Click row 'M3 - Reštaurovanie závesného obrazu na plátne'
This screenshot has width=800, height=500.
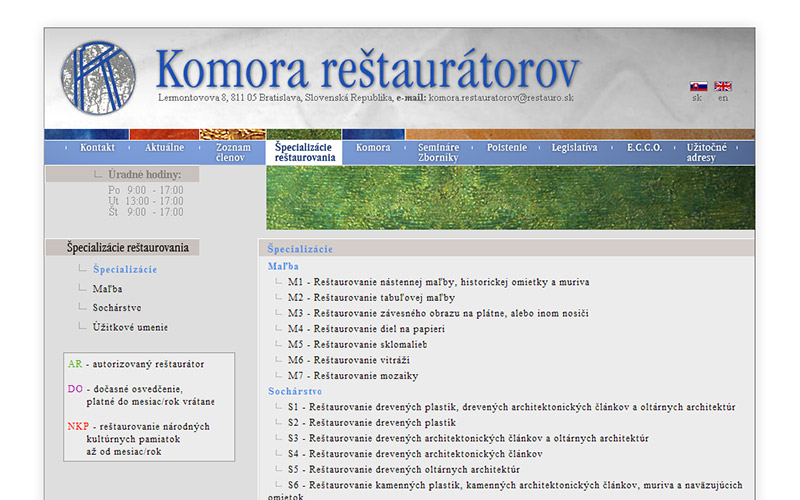click(x=438, y=313)
